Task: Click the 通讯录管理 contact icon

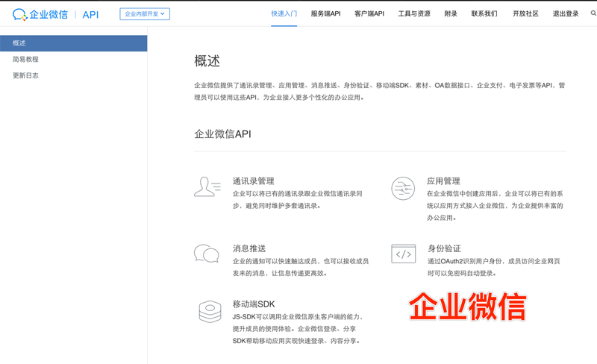Action: pos(207,186)
